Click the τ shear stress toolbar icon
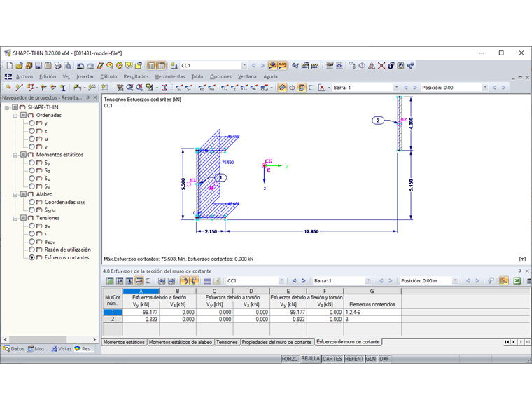Screen dimensions: 532x410 [234, 88]
